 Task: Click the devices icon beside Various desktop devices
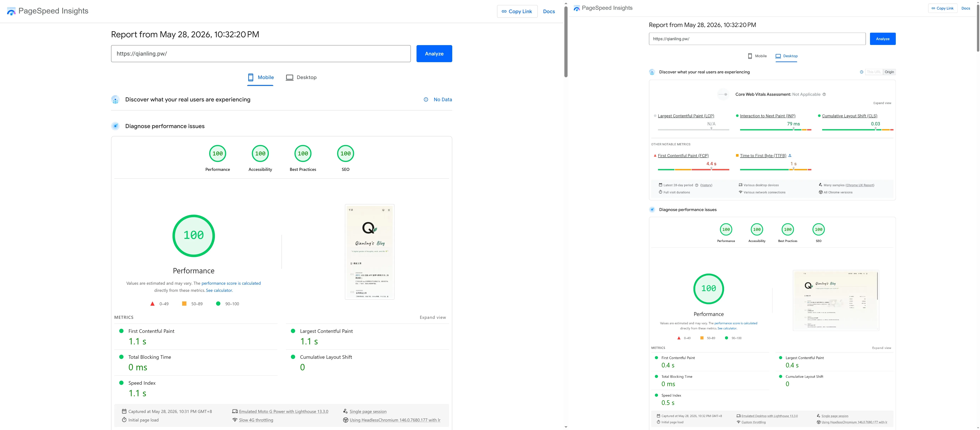pyautogui.click(x=740, y=185)
